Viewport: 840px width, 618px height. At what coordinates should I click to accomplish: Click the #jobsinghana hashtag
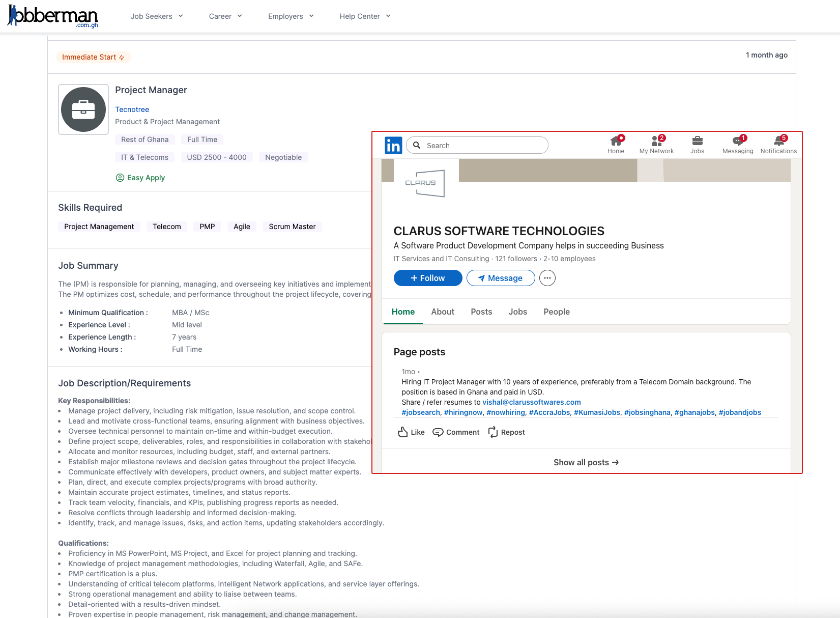pyautogui.click(x=647, y=412)
